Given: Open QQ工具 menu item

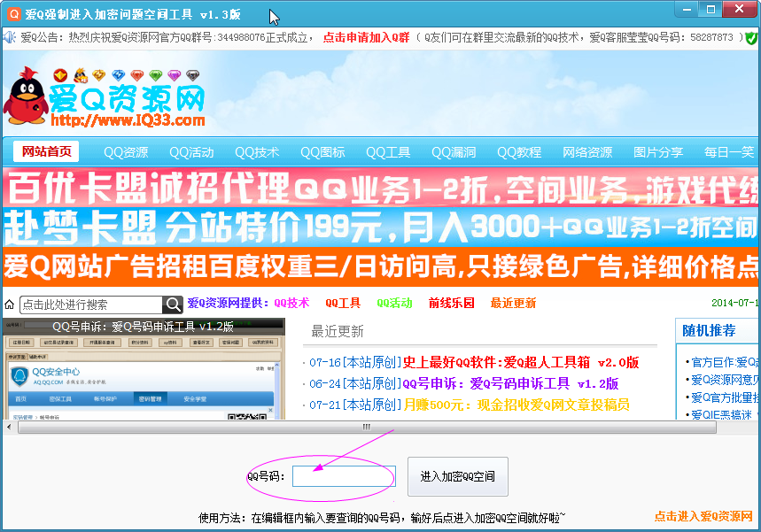Looking at the screenshot, I should click(x=388, y=152).
